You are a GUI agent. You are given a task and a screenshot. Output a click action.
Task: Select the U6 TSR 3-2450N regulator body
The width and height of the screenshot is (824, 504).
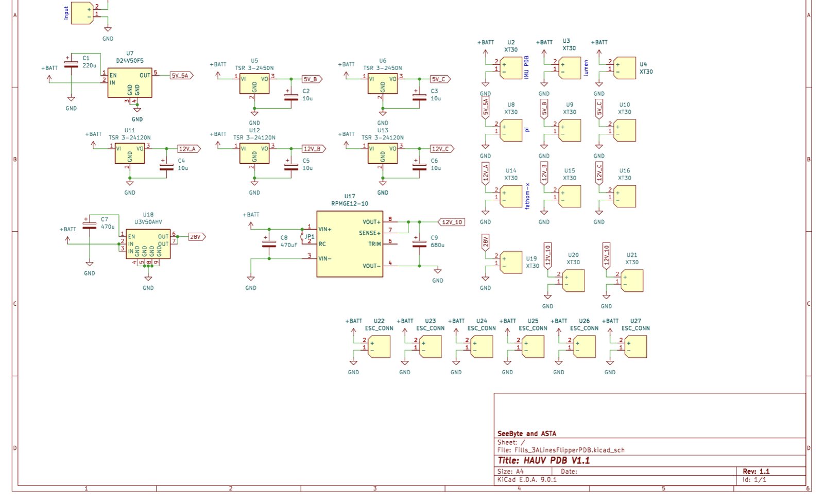[x=383, y=84]
